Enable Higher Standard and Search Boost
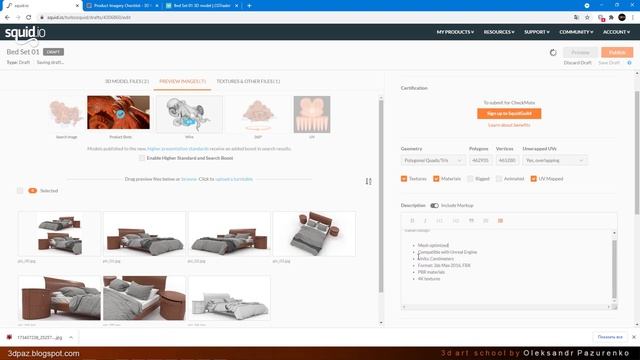The image size is (640, 360). 142,158
